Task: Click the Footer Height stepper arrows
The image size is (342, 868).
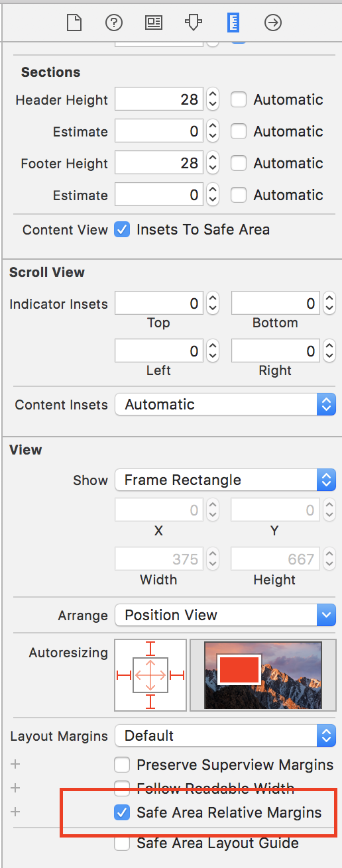Action: pyautogui.click(x=212, y=163)
